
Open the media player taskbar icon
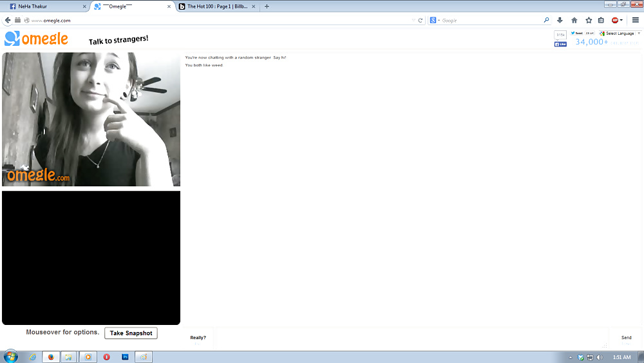click(x=88, y=357)
